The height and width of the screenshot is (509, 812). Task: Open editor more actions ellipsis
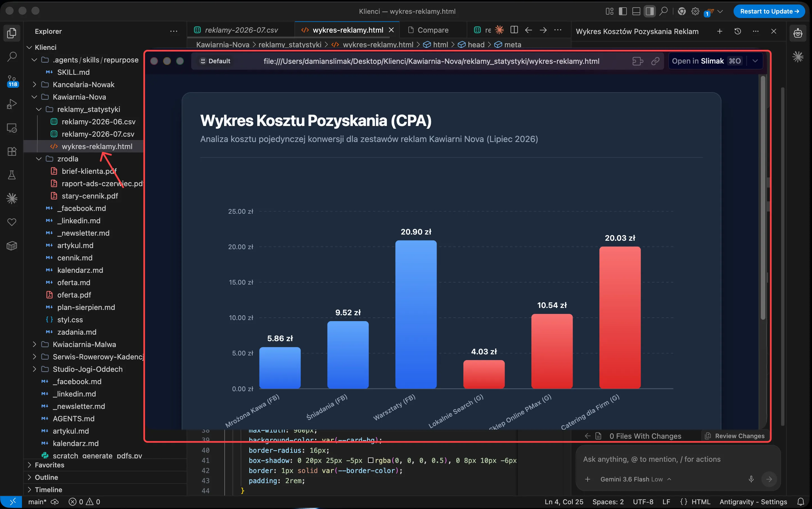[x=558, y=30]
